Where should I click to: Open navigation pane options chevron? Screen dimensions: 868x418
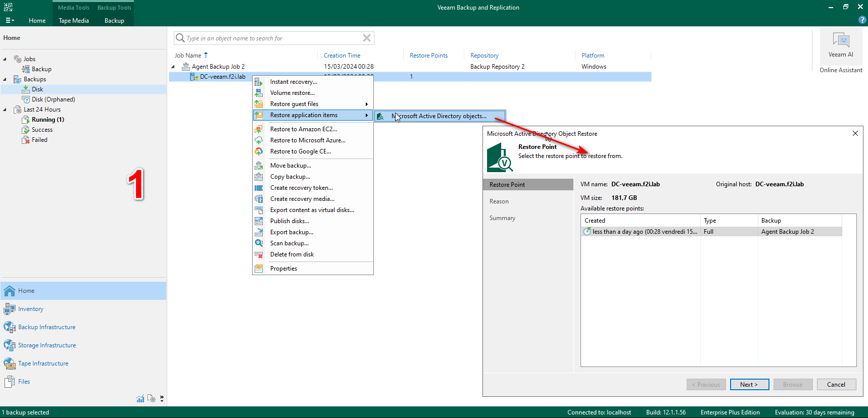[162, 399]
